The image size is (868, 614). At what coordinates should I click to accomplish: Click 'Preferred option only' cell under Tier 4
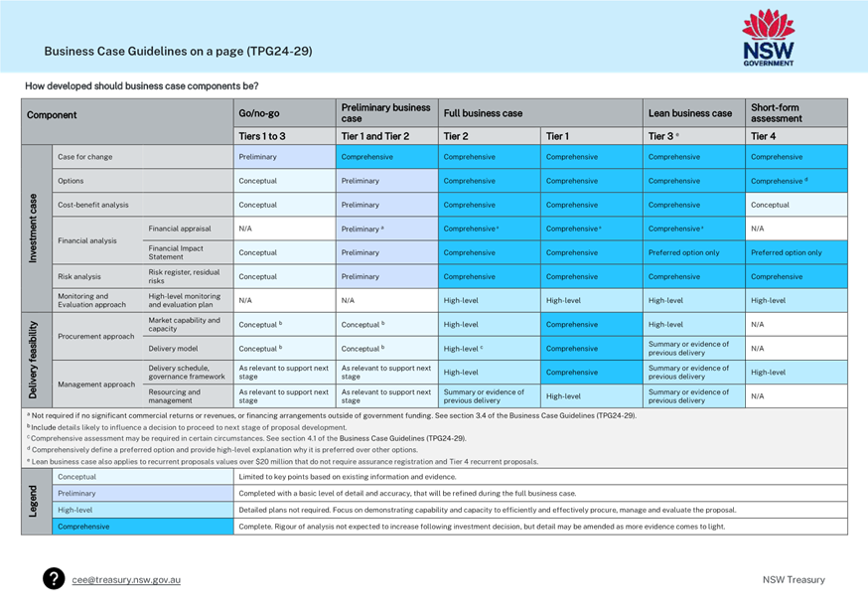tap(796, 252)
